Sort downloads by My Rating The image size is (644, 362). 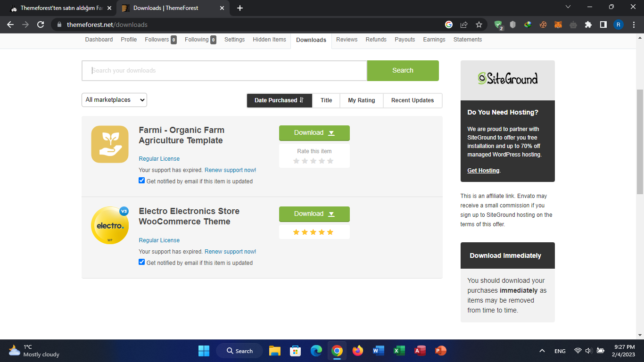(362, 100)
